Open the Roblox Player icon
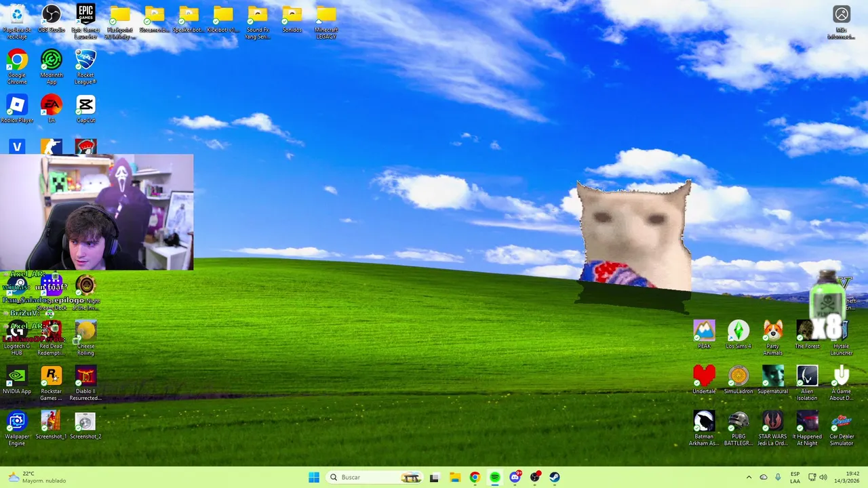 coord(17,108)
